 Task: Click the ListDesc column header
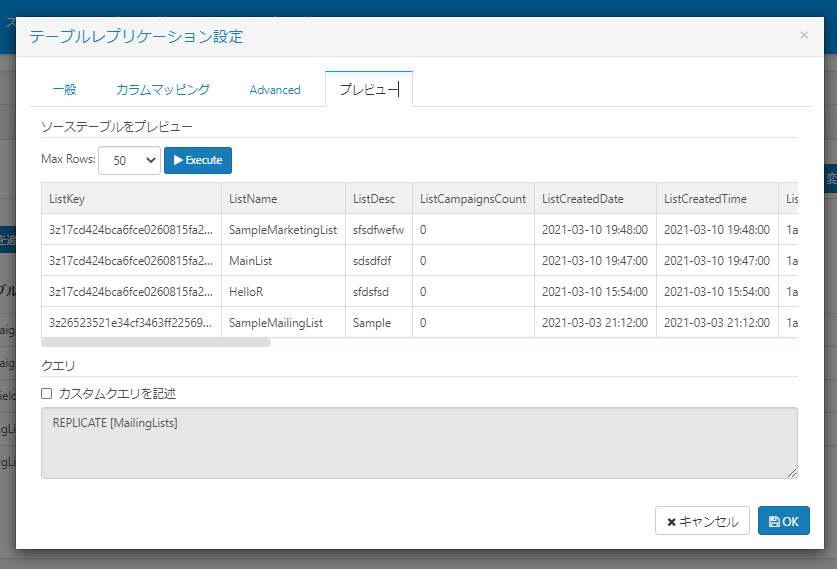point(378,198)
